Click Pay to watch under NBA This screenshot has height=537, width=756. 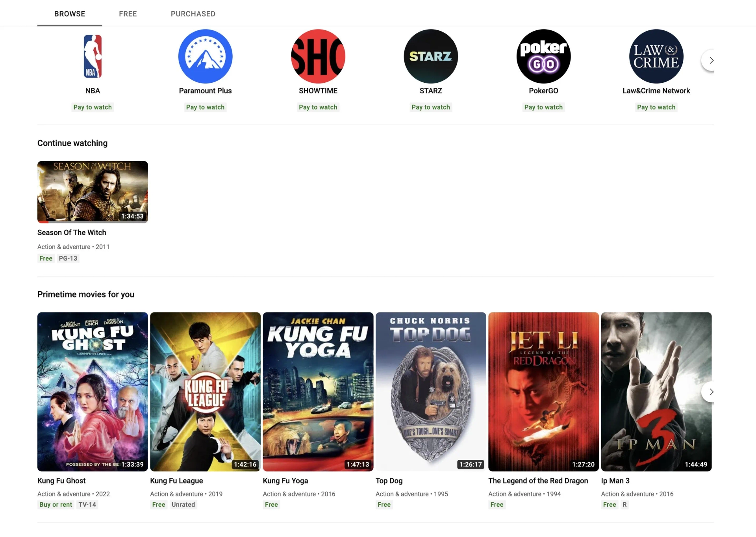[93, 107]
